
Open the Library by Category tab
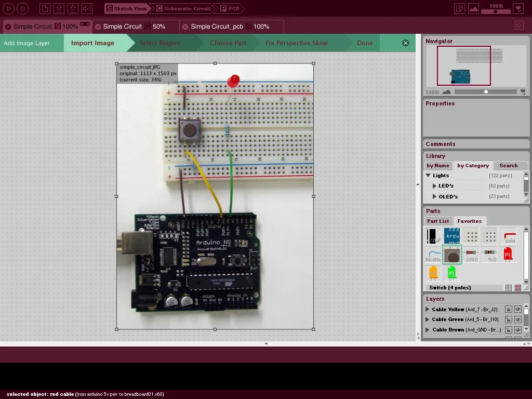click(473, 166)
